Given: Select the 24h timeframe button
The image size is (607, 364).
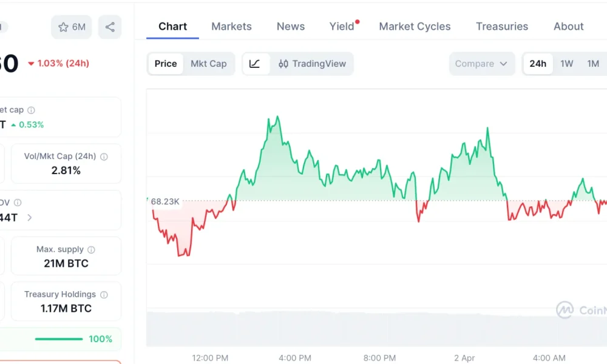Looking at the screenshot, I should [537, 63].
